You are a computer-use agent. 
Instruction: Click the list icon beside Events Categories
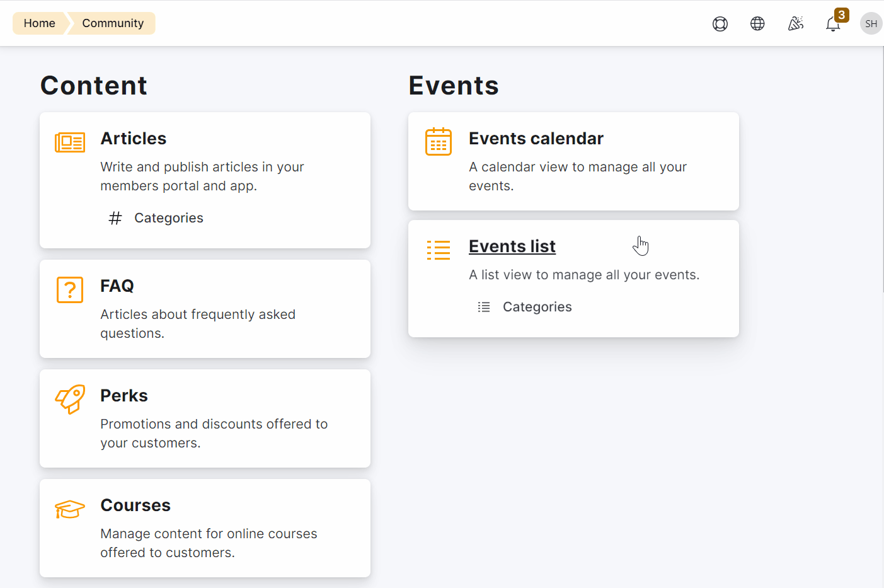484,307
